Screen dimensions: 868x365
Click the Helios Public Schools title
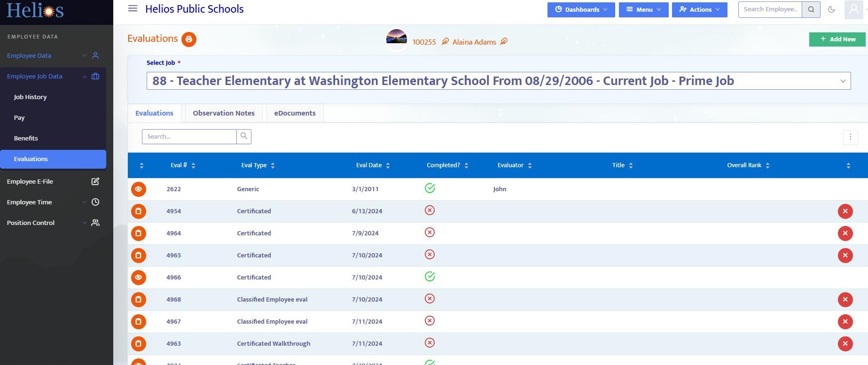(x=195, y=9)
